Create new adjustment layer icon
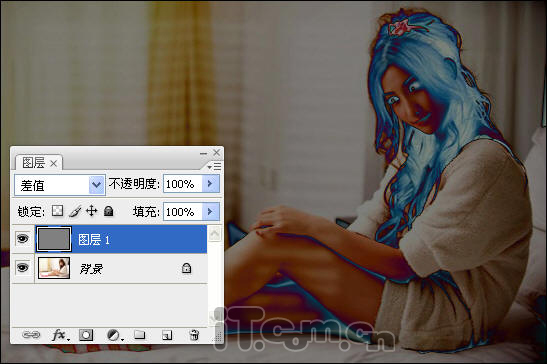 pyautogui.click(x=115, y=335)
